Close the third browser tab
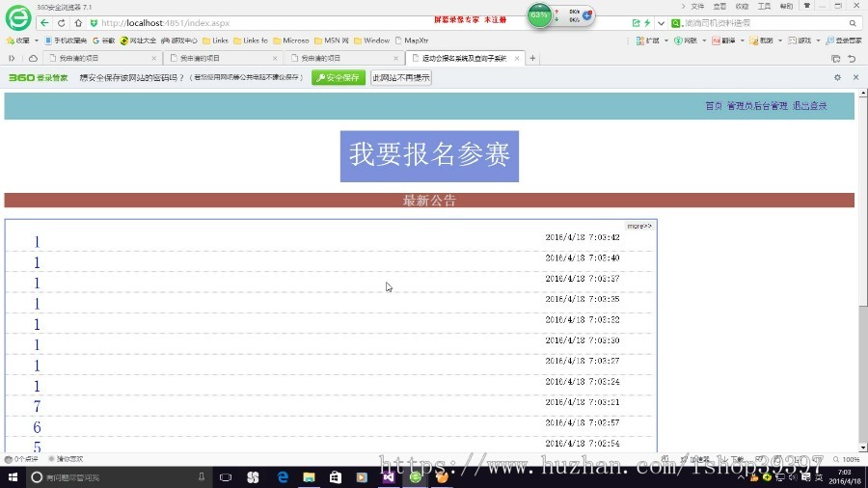The width and height of the screenshot is (868, 488). pyautogui.click(x=395, y=58)
